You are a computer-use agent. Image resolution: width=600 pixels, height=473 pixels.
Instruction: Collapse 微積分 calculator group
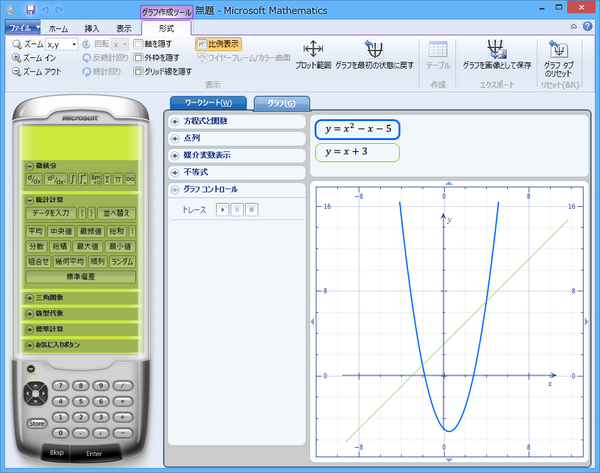tap(29, 166)
